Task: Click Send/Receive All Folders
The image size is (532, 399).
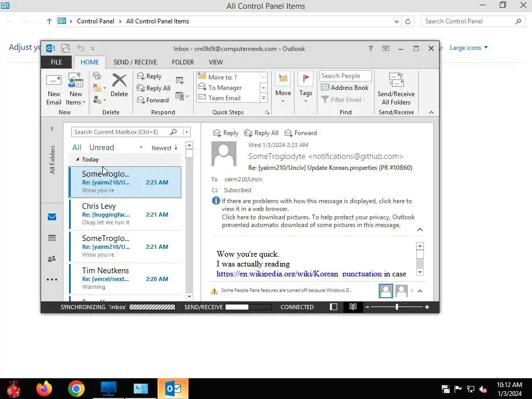Action: click(x=396, y=89)
